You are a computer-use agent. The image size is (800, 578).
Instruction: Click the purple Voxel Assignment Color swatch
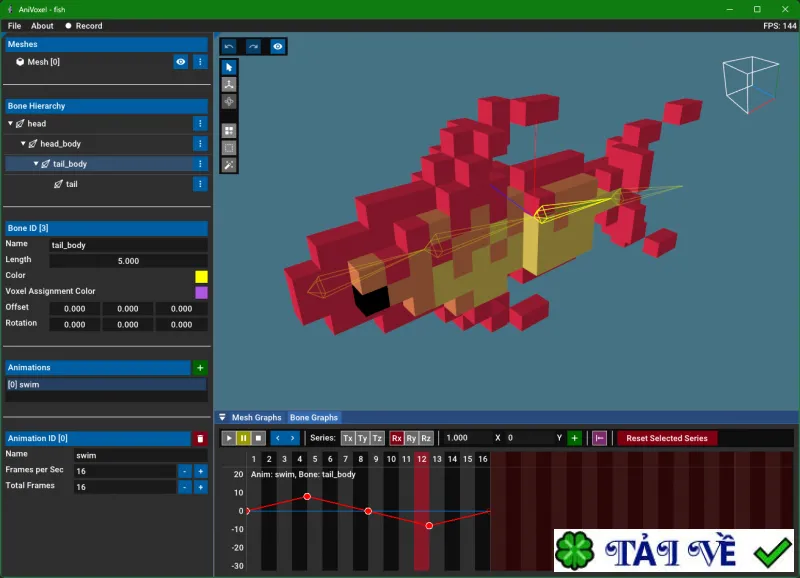[202, 292]
